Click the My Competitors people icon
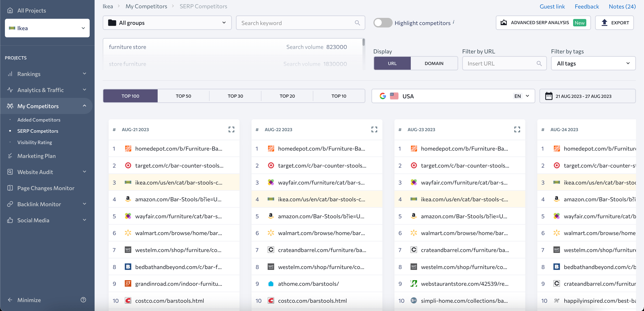 (x=10, y=106)
